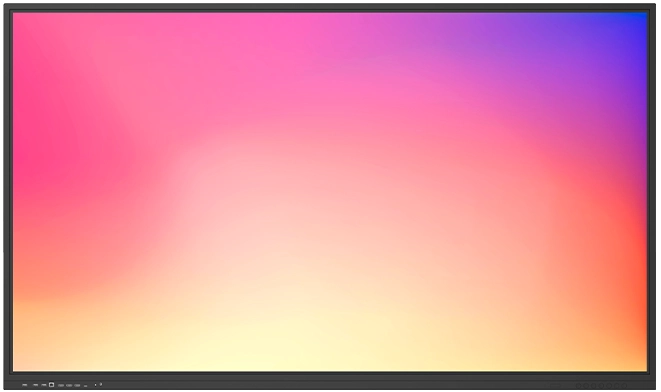Tap the first round bezel button from left

578,386
